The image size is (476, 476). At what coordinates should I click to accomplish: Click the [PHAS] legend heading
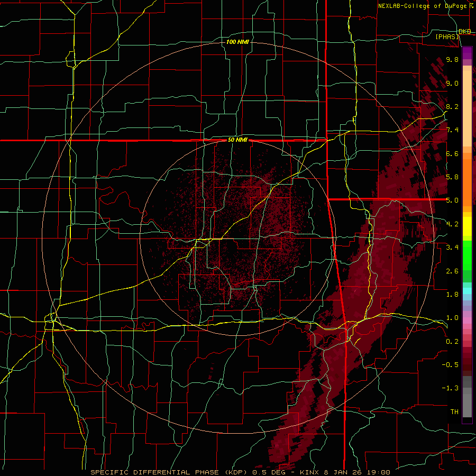tap(447, 36)
